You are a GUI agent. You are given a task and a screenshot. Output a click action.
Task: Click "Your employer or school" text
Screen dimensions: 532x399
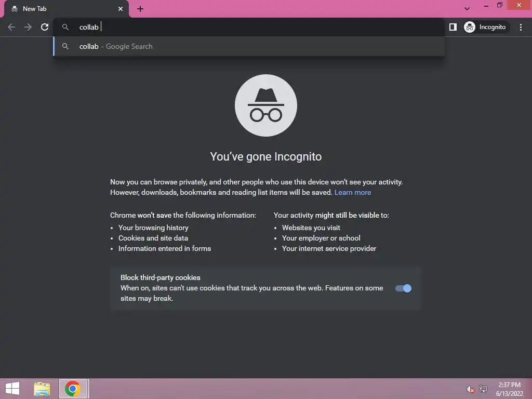[x=321, y=238]
